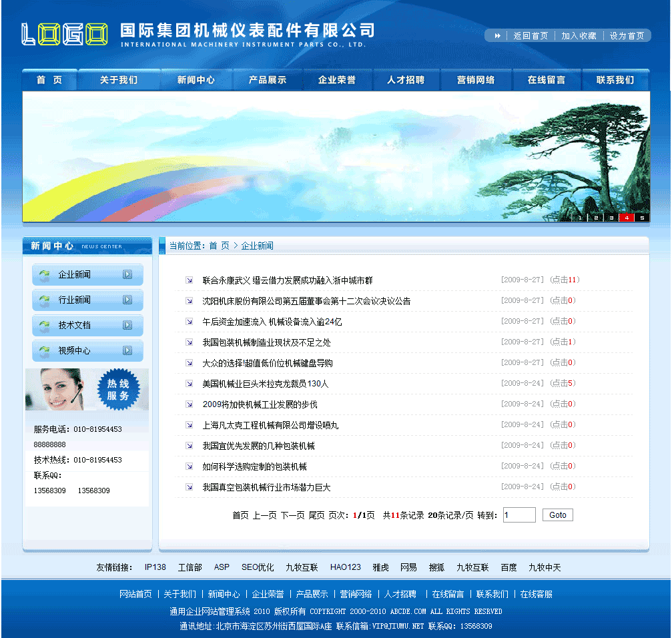Focus the page number input field
672x638 pixels.
pyautogui.click(x=519, y=515)
